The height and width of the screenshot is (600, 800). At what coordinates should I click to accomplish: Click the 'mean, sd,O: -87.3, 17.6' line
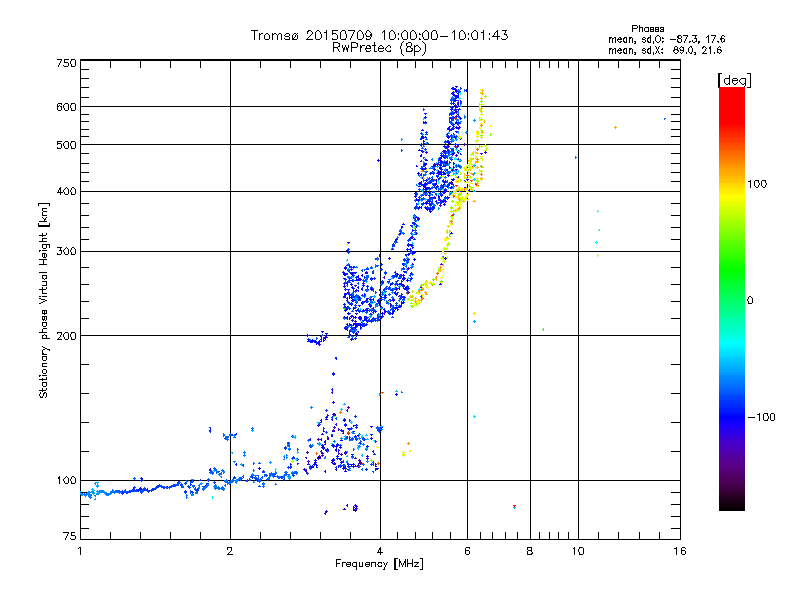click(x=666, y=39)
